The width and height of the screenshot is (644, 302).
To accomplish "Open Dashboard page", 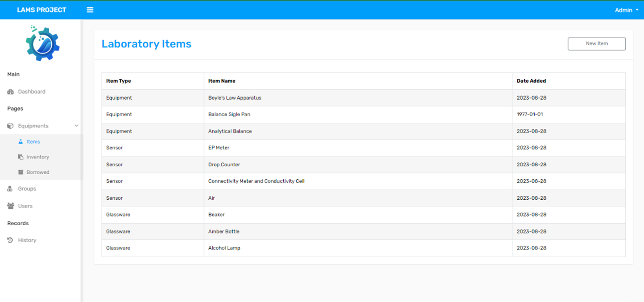I will coord(32,92).
